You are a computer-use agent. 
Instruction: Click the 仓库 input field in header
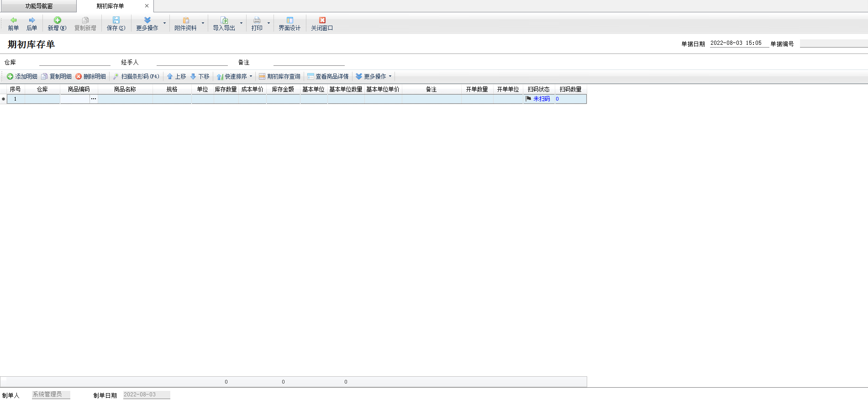pos(74,62)
